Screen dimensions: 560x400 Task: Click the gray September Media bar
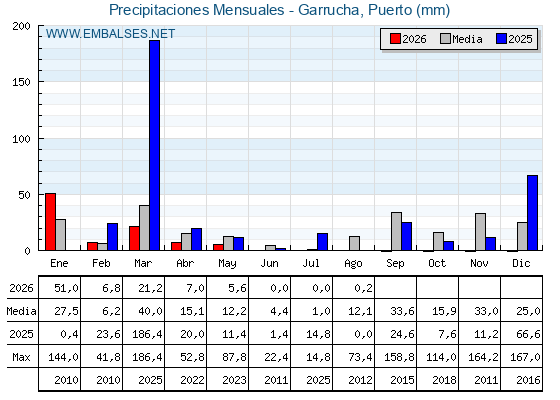tap(396, 231)
